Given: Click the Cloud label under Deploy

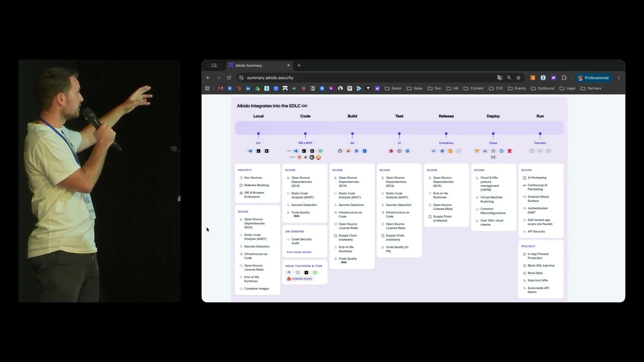Looking at the screenshot, I should 493,143.
